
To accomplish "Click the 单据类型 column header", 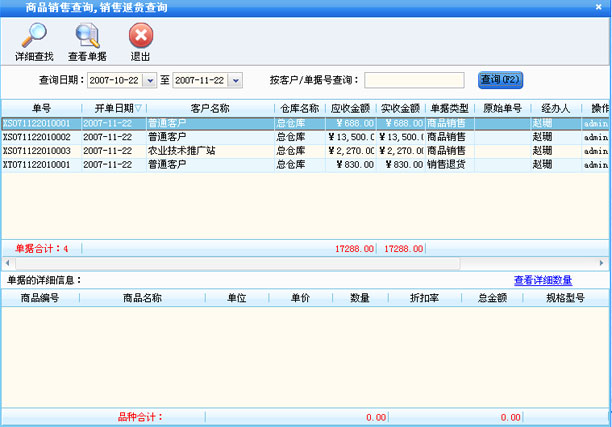I will click(447, 108).
